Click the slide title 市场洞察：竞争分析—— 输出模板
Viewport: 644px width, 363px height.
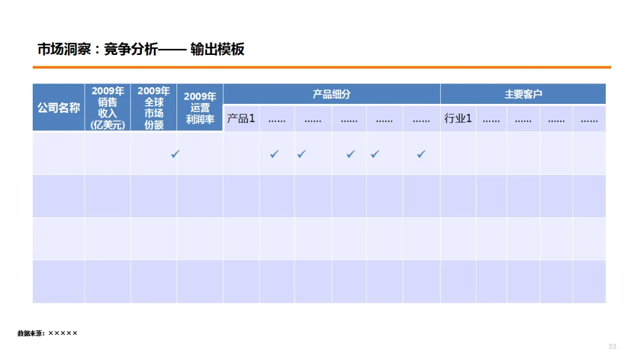[x=141, y=50]
